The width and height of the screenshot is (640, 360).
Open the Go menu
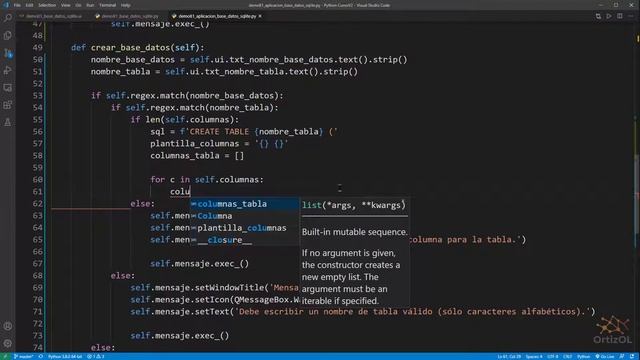(x=78, y=5)
